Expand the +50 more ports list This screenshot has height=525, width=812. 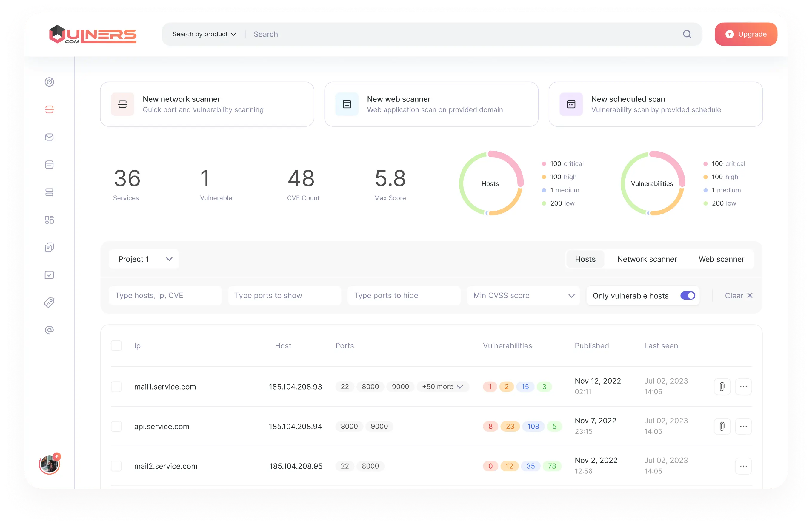(x=442, y=387)
